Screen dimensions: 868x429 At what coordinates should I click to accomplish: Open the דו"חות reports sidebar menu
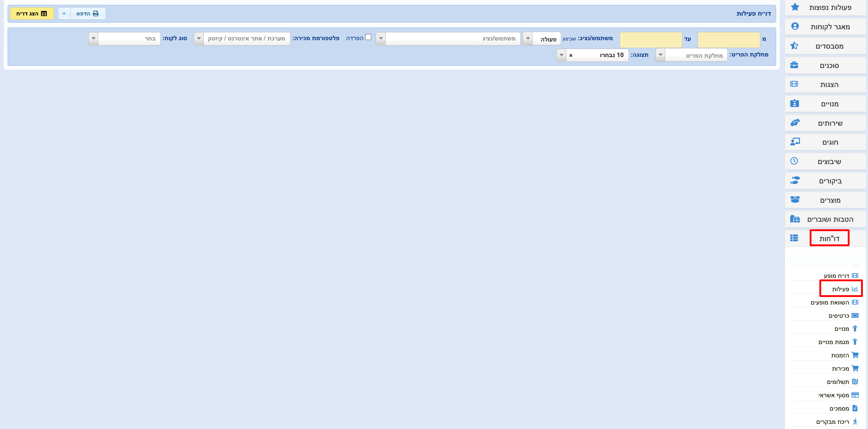(x=826, y=238)
